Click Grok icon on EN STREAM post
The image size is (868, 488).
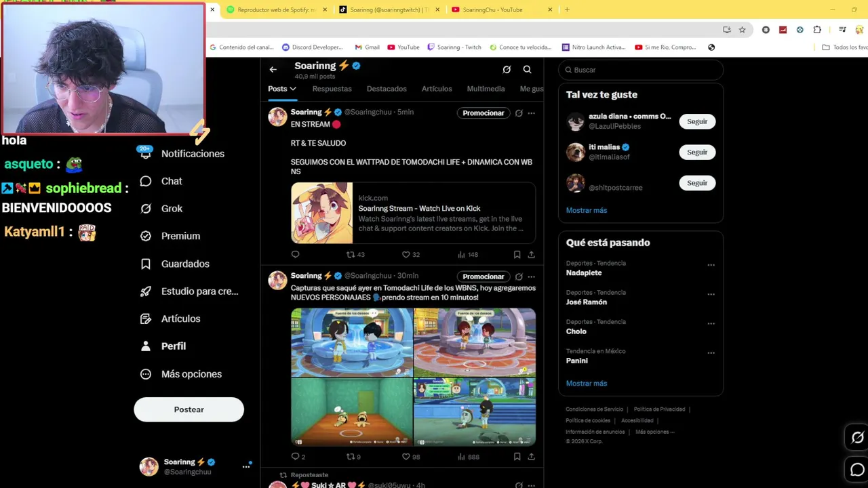click(519, 113)
